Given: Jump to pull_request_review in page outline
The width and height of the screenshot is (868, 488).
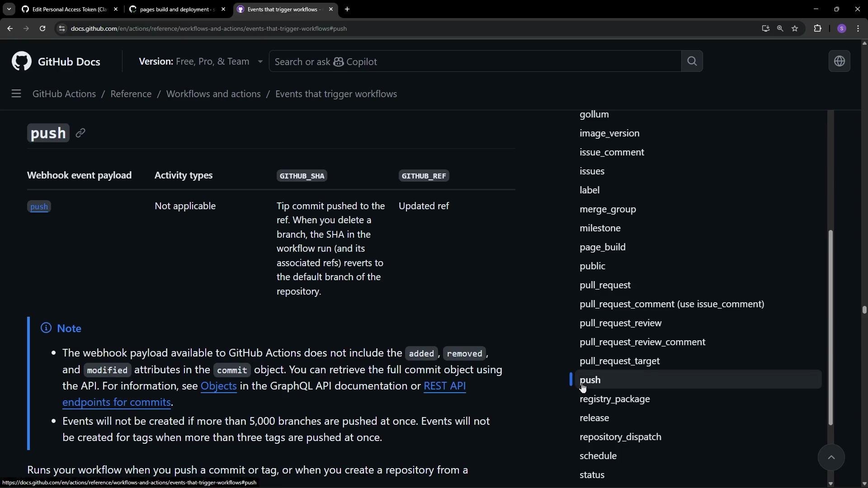Looking at the screenshot, I should pyautogui.click(x=620, y=323).
